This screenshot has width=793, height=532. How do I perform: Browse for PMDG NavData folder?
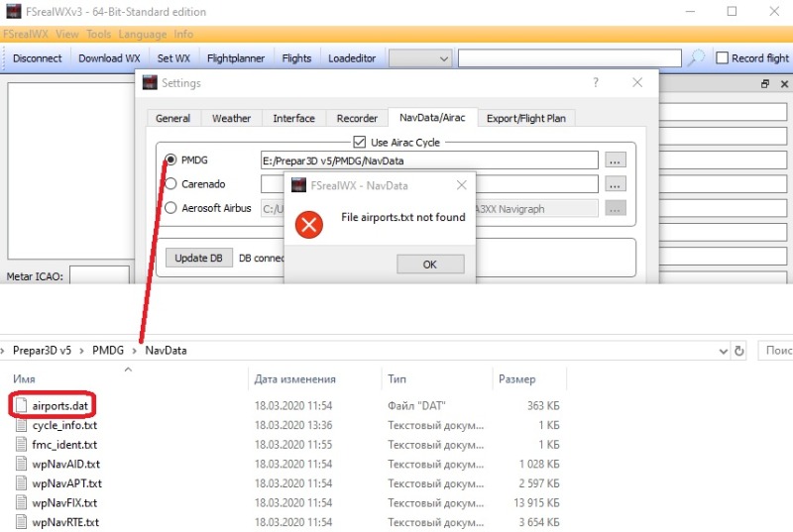click(x=615, y=160)
